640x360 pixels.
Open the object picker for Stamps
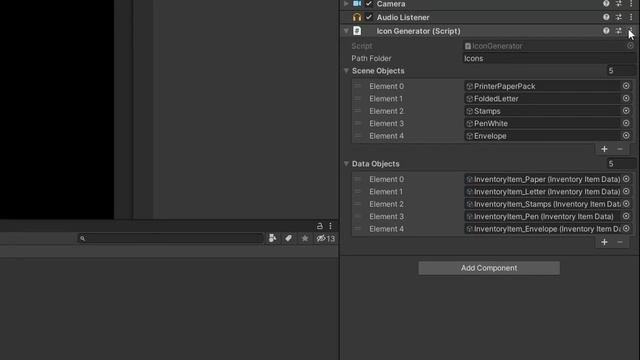click(626, 111)
